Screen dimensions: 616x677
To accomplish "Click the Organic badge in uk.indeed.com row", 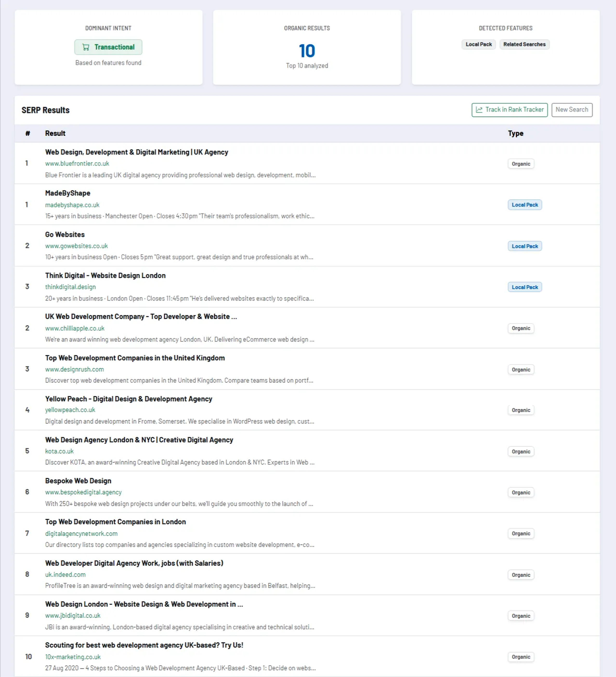I will pos(521,575).
